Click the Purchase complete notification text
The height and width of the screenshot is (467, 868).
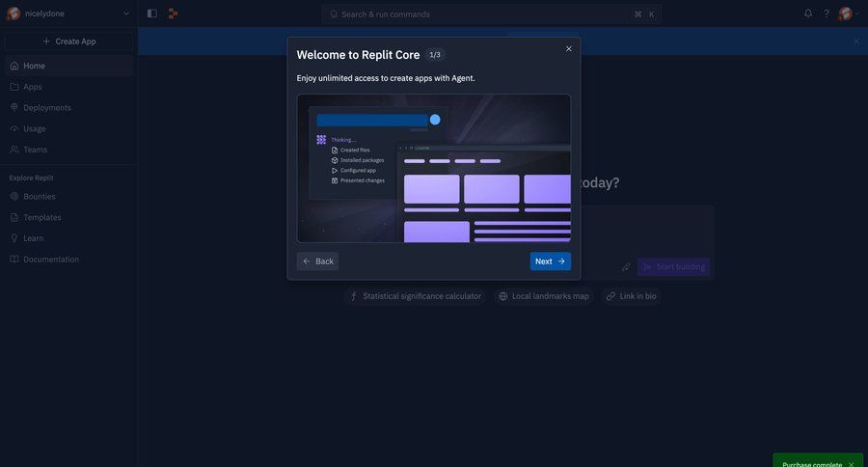[811, 464]
